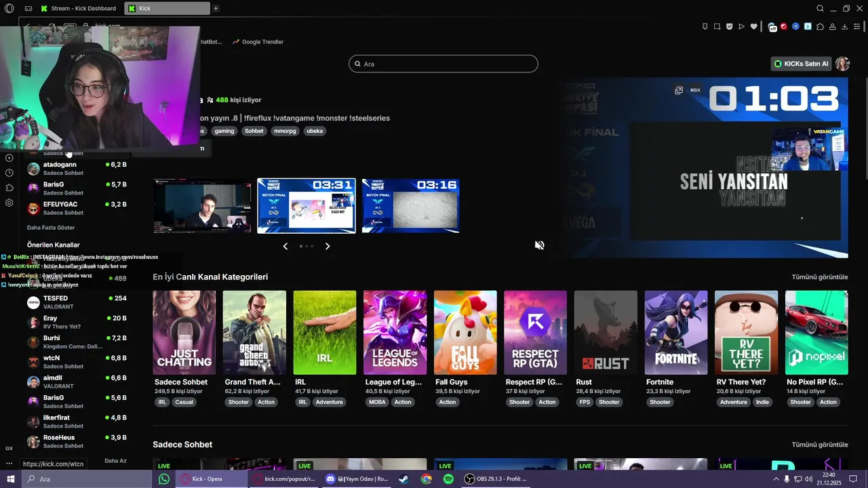Screen dimensions: 868x488
Task: Open a new browser tab
Action: click(216, 8)
